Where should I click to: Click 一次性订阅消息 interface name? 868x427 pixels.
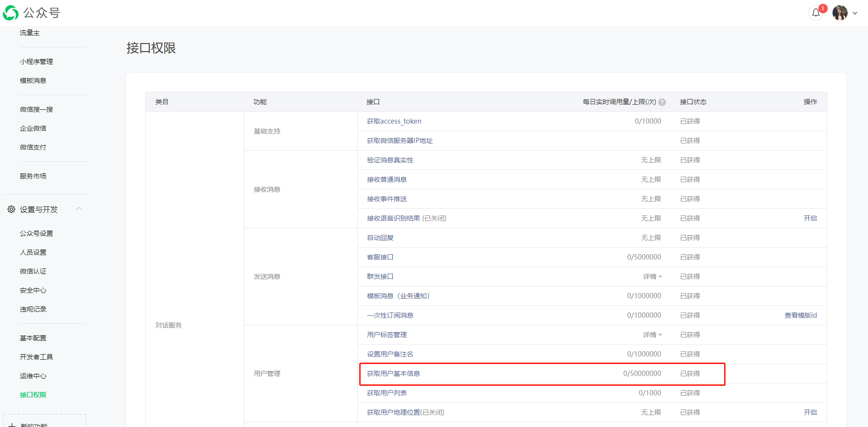390,315
